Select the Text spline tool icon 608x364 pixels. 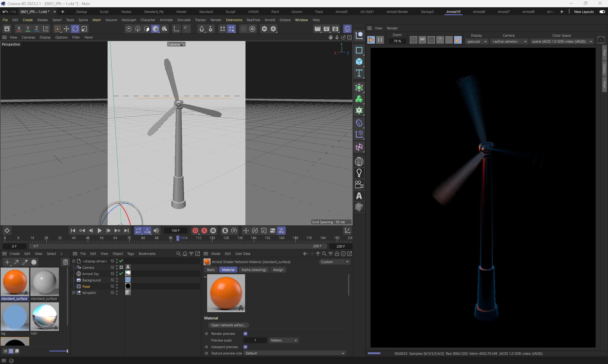(x=359, y=73)
